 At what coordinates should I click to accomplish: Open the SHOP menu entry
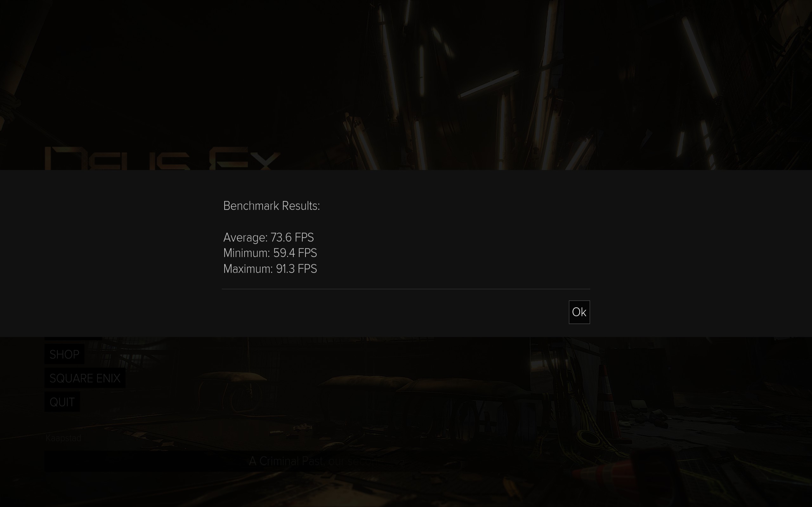coord(64,354)
